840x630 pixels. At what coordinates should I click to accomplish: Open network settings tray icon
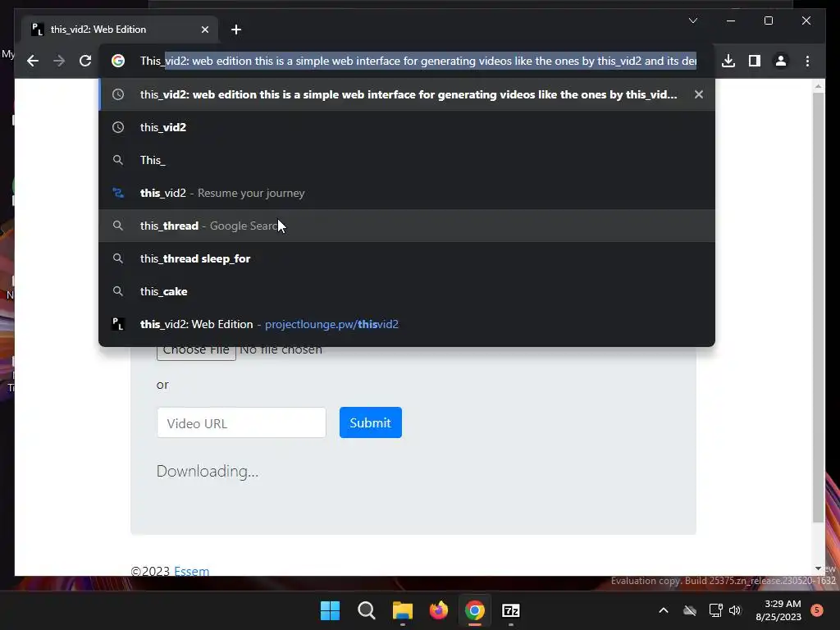pyautogui.click(x=715, y=610)
